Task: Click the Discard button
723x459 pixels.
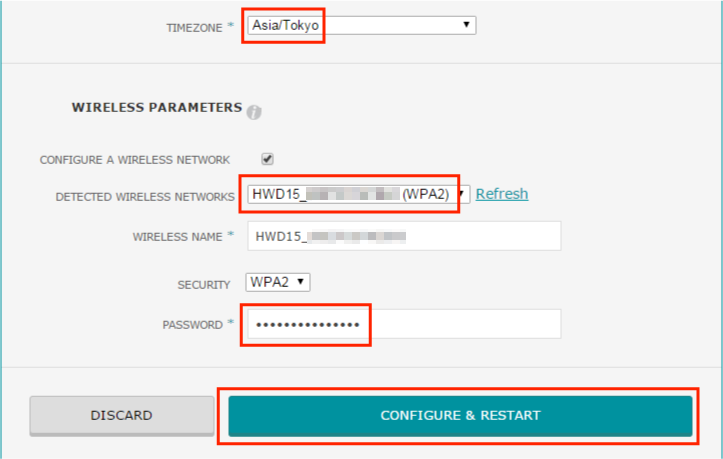Action: tap(122, 416)
